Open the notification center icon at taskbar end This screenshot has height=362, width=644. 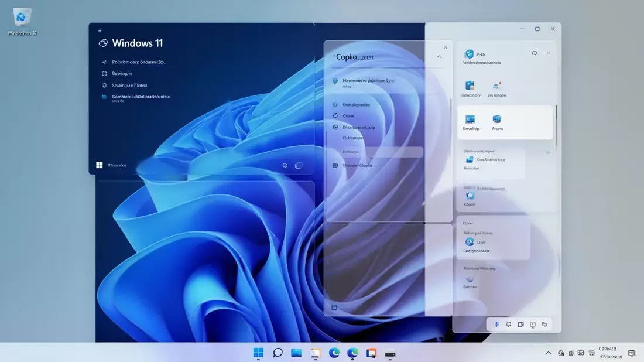coord(632,353)
